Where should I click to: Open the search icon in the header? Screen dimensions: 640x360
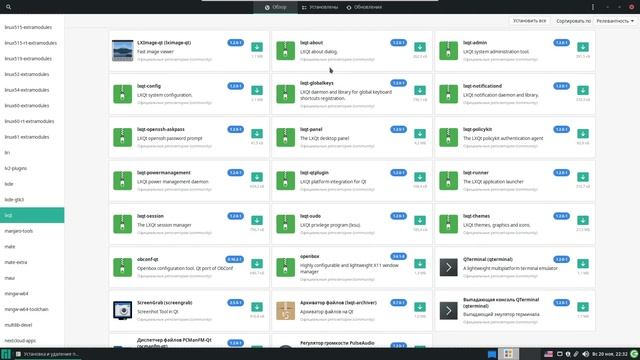pyautogui.click(x=9, y=7)
